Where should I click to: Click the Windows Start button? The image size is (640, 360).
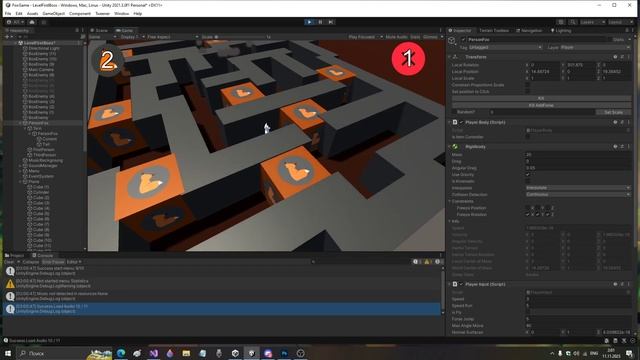(x=8, y=353)
